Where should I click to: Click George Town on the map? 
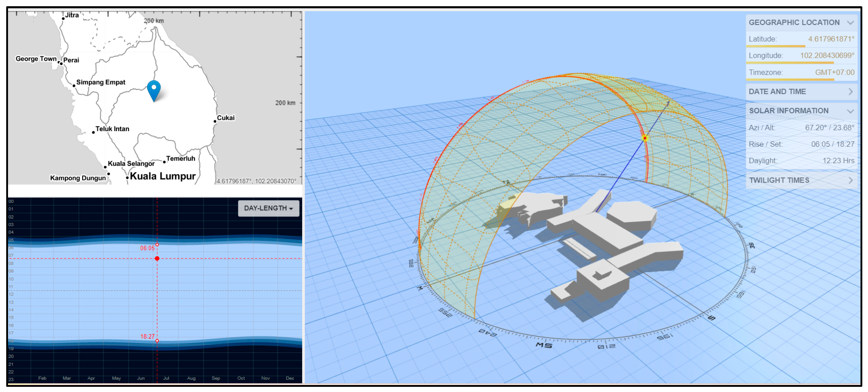[x=36, y=59]
